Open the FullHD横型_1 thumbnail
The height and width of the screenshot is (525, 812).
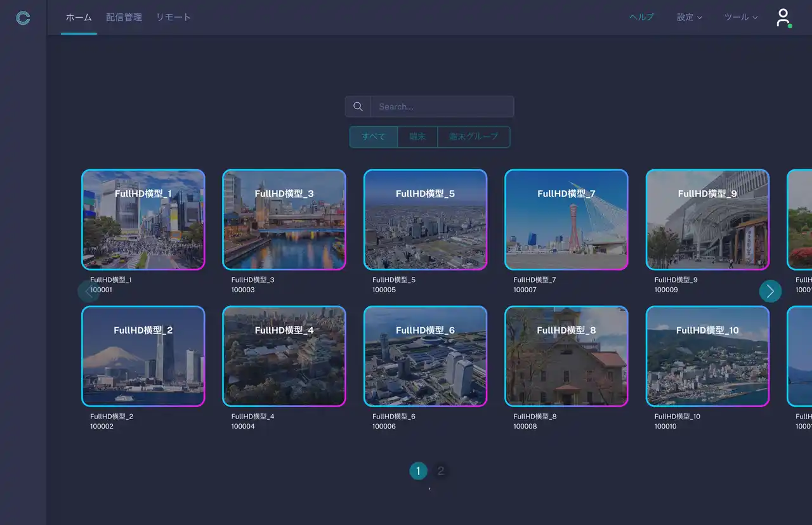pyautogui.click(x=143, y=220)
